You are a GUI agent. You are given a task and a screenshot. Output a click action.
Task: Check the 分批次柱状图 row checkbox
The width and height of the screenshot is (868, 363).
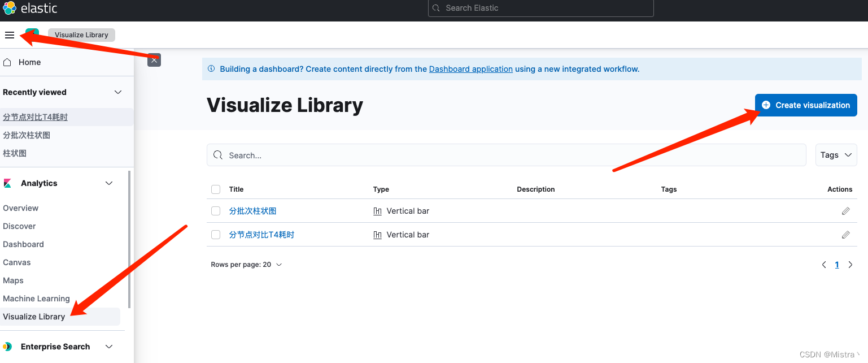[216, 211]
